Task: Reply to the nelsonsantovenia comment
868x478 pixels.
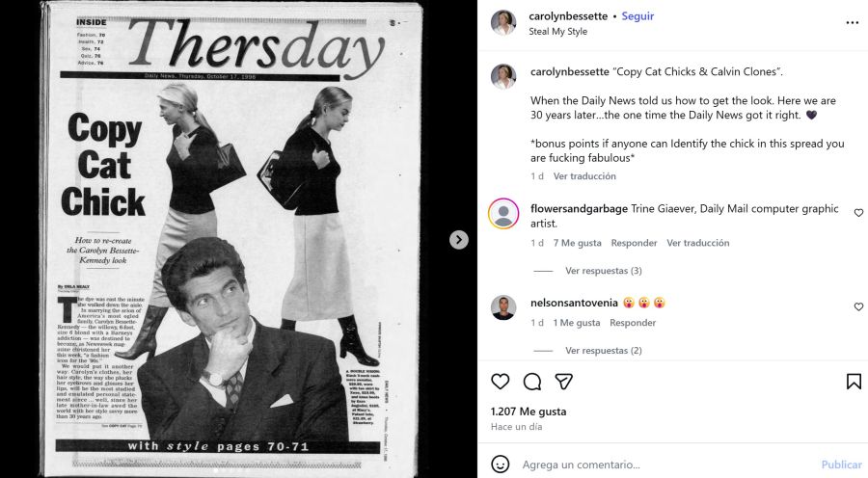Action: (633, 323)
